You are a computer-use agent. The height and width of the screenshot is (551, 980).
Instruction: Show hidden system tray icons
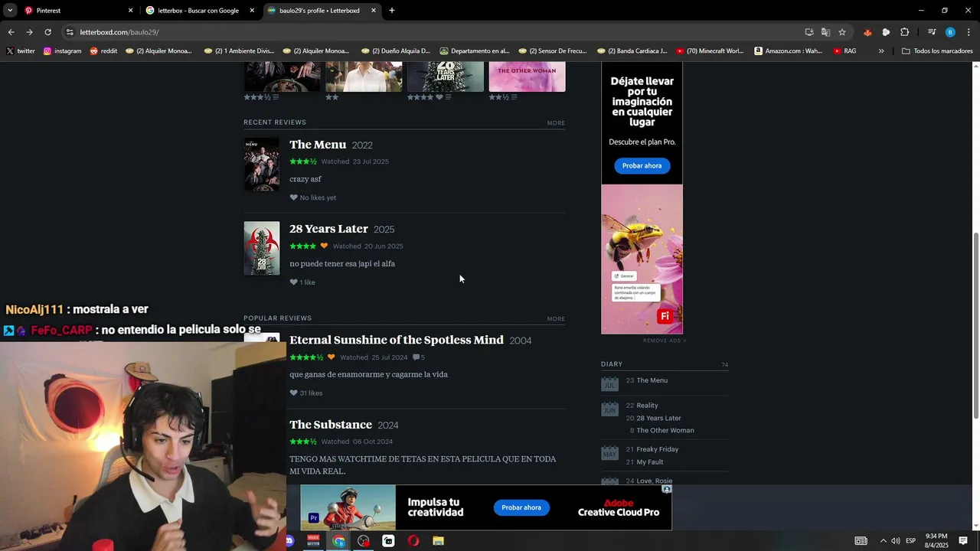(x=883, y=541)
